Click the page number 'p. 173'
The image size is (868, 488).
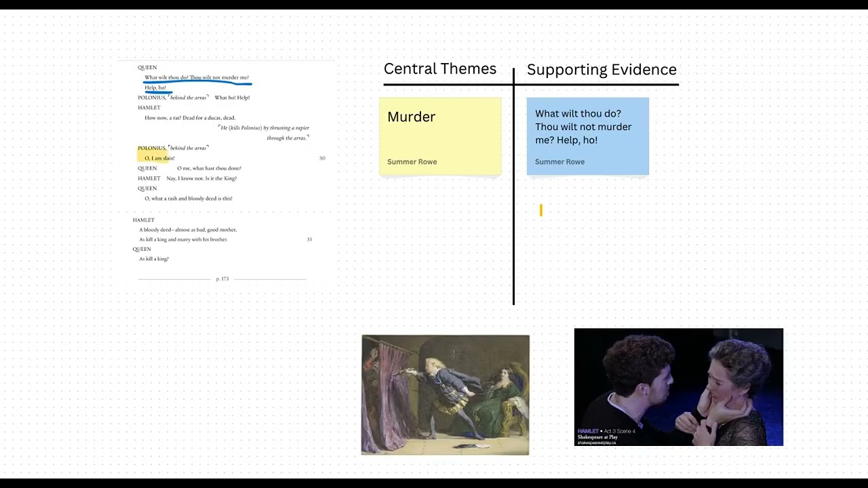[222, 279]
